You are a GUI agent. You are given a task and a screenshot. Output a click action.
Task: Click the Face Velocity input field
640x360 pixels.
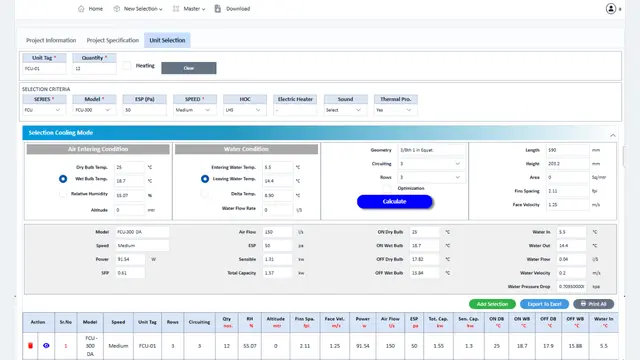pos(567,204)
